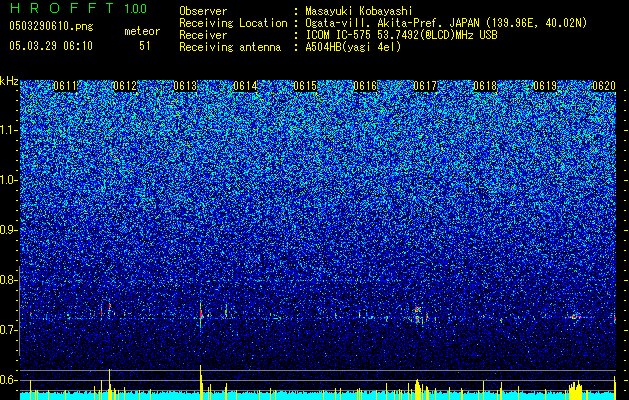The height and width of the screenshot is (400, 629).
Task: Click the kHz axis unit label
Action: coord(9,81)
